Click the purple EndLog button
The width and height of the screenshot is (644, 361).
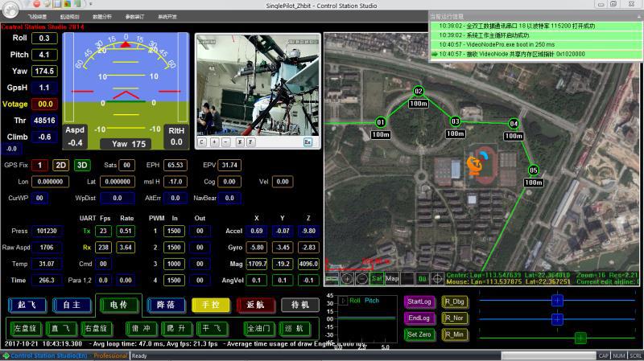coord(419,318)
